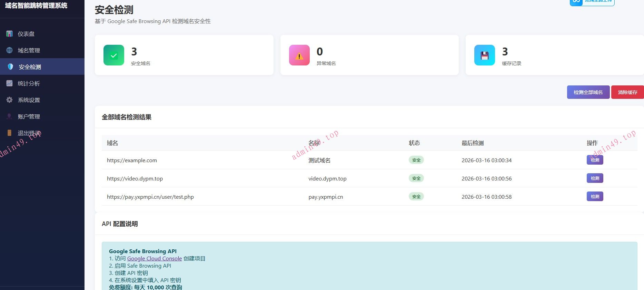Run 检测 for pay.yxpmpi.cn row
Screen dimensions: 644x290
[x=595, y=197]
